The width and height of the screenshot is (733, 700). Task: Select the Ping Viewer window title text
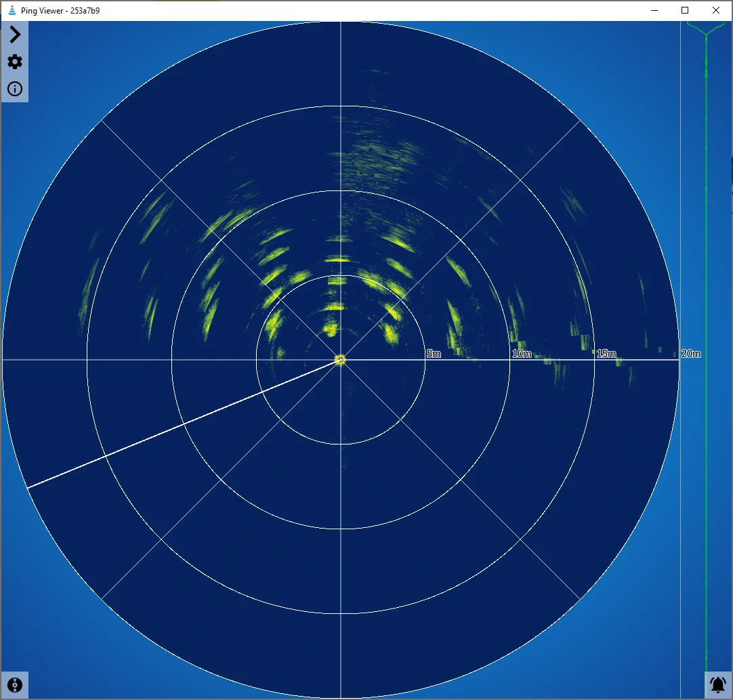click(43, 10)
